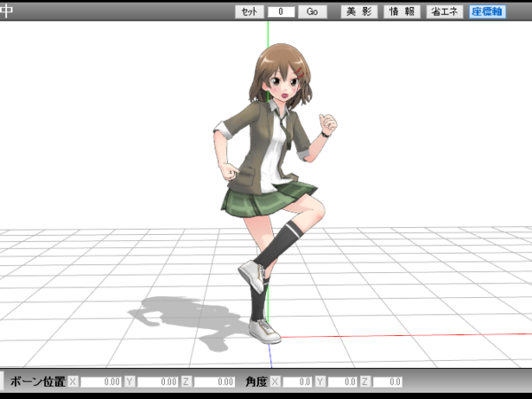Click the ボーン位置 label
Image resolution: width=532 pixels, height=399 pixels.
click(x=37, y=381)
